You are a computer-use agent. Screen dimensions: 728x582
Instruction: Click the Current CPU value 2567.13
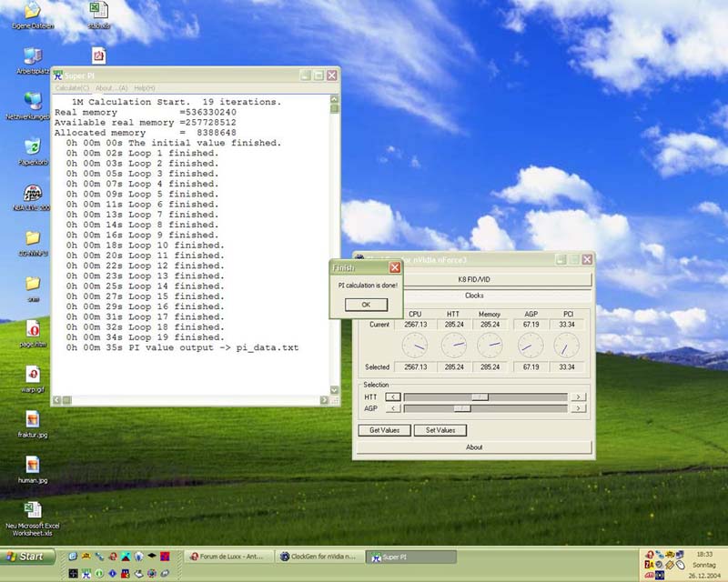point(416,325)
